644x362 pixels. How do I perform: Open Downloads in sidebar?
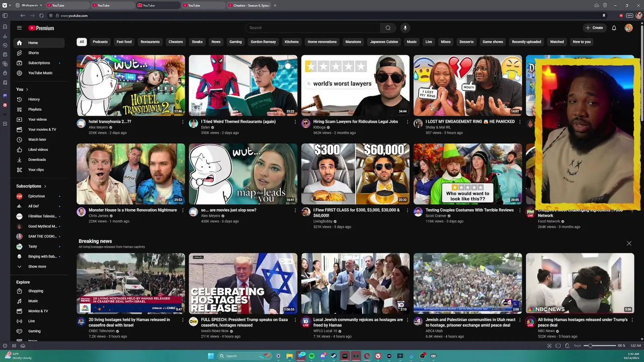coord(39,159)
